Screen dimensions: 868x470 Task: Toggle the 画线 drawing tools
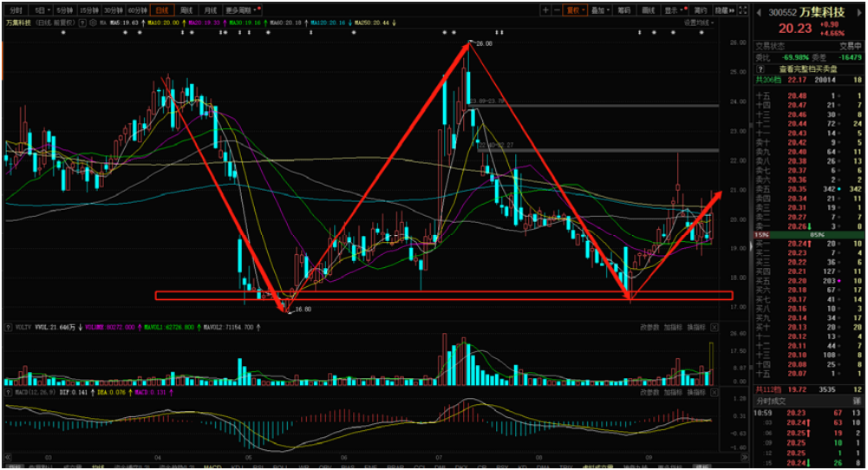648,10
